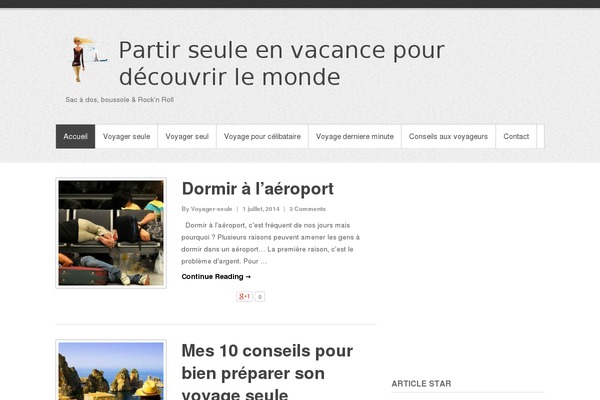Select the Accueil menu item
This screenshot has height=400, width=600.
click(75, 136)
